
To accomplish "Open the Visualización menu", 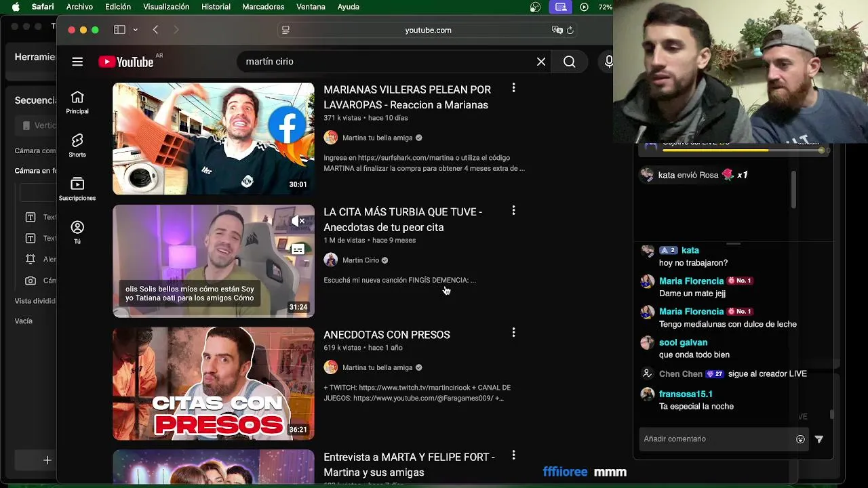I will click(166, 7).
